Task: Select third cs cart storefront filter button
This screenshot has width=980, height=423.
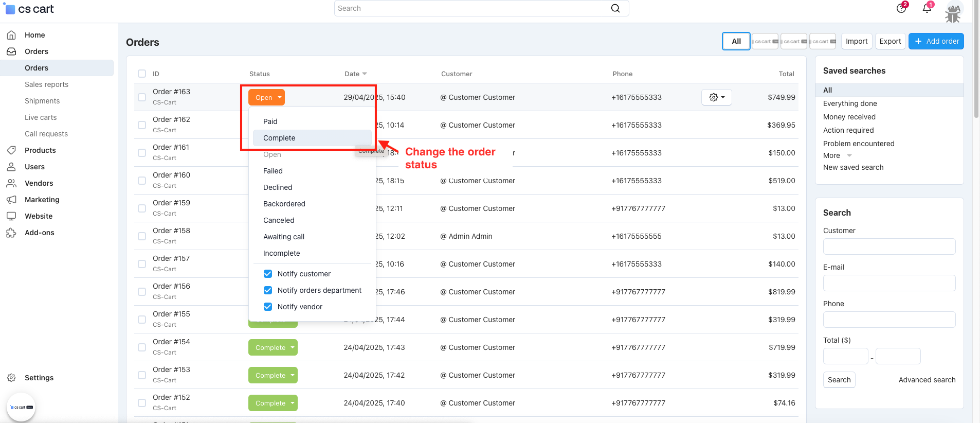Action: click(823, 41)
